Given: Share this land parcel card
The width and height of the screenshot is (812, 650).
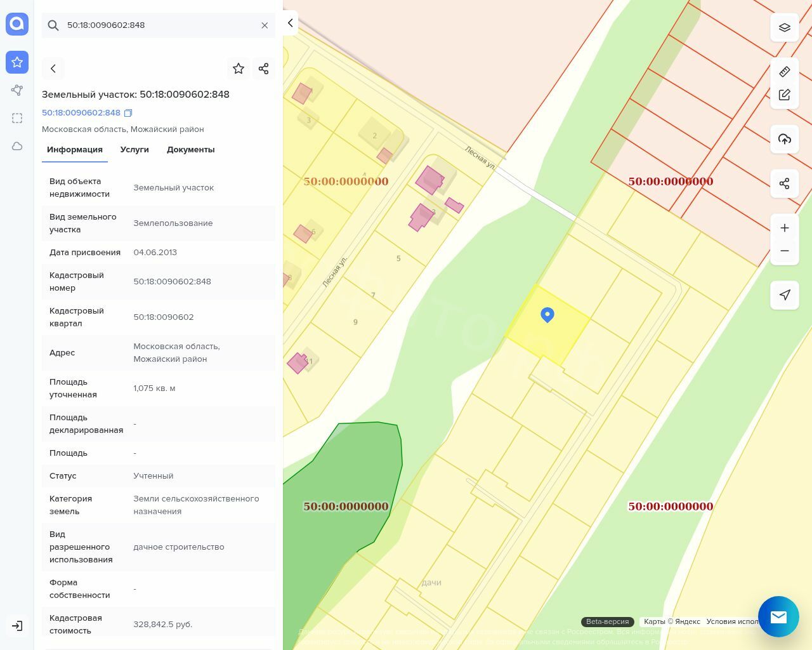Looking at the screenshot, I should [264, 69].
